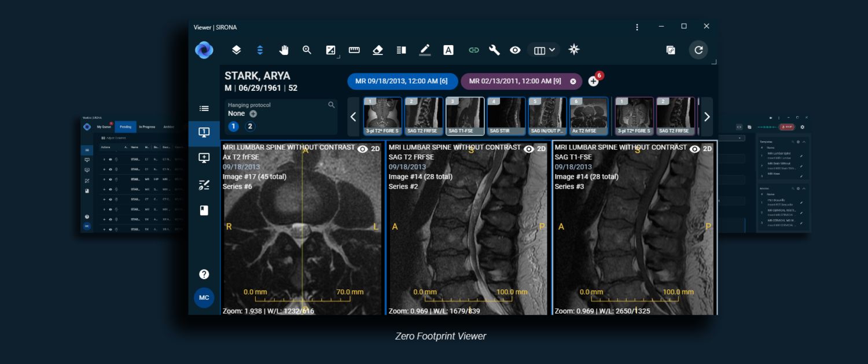868x364 pixels.
Task: Click the link series icon
Action: click(x=474, y=50)
